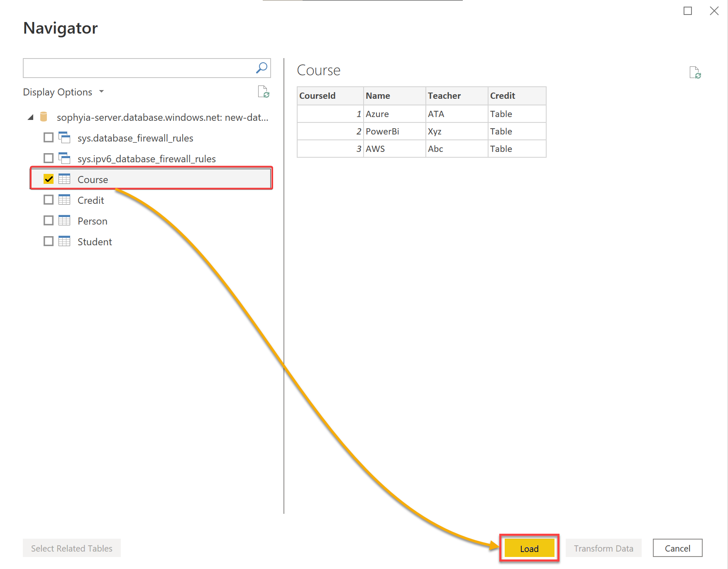Click Select Related Tables button
Image resolution: width=728 pixels, height=569 pixels.
(72, 548)
